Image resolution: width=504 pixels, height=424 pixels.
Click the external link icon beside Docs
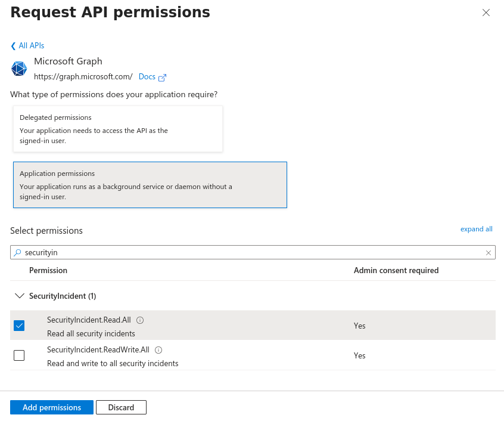point(162,78)
